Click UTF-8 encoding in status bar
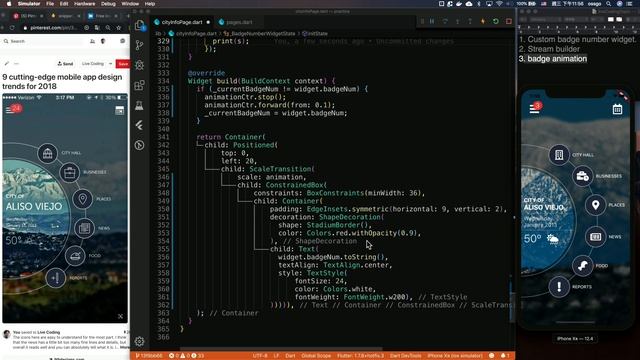Image resolution: width=640 pixels, height=360 pixels. coord(260,356)
